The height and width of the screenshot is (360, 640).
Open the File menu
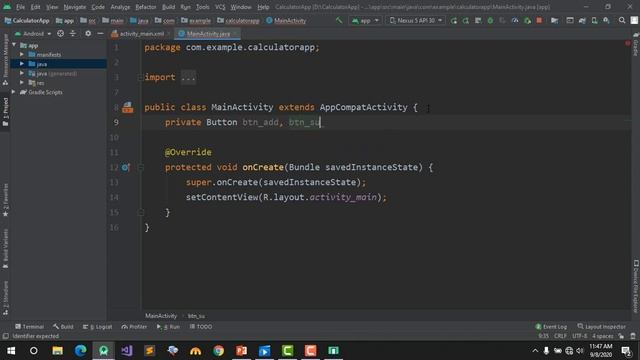tap(20, 7)
